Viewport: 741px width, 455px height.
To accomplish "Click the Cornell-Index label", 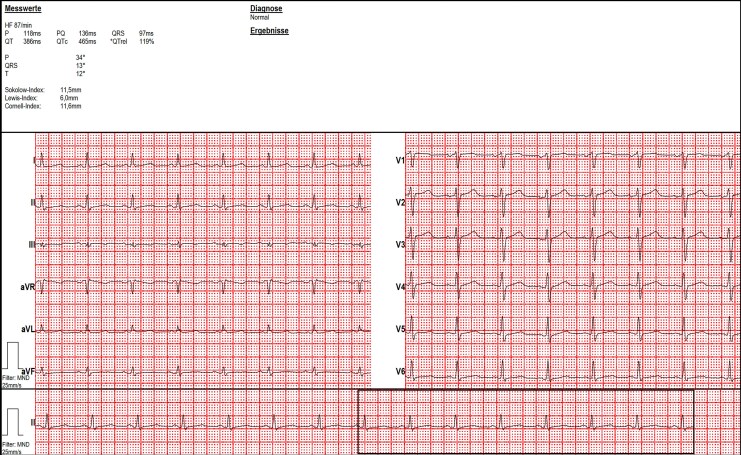I will pos(23,106).
